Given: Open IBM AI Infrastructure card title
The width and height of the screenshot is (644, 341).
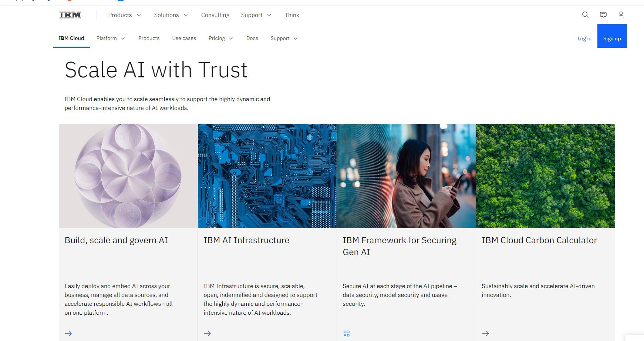Looking at the screenshot, I should click(246, 240).
